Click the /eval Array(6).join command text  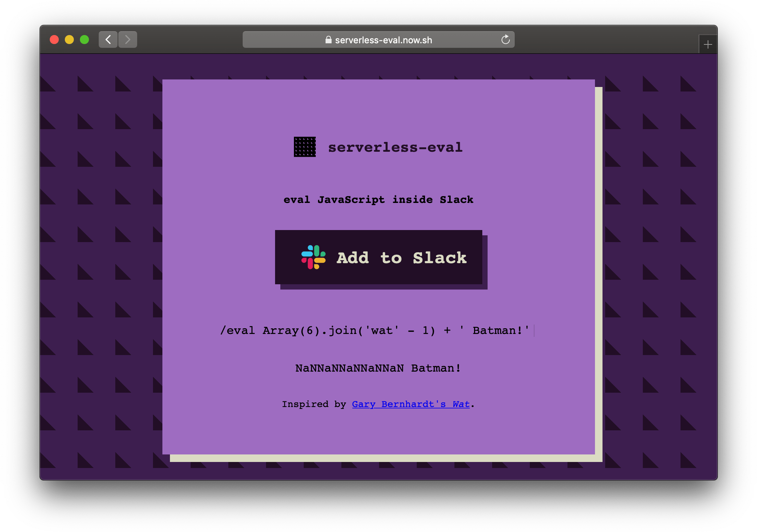click(x=375, y=330)
